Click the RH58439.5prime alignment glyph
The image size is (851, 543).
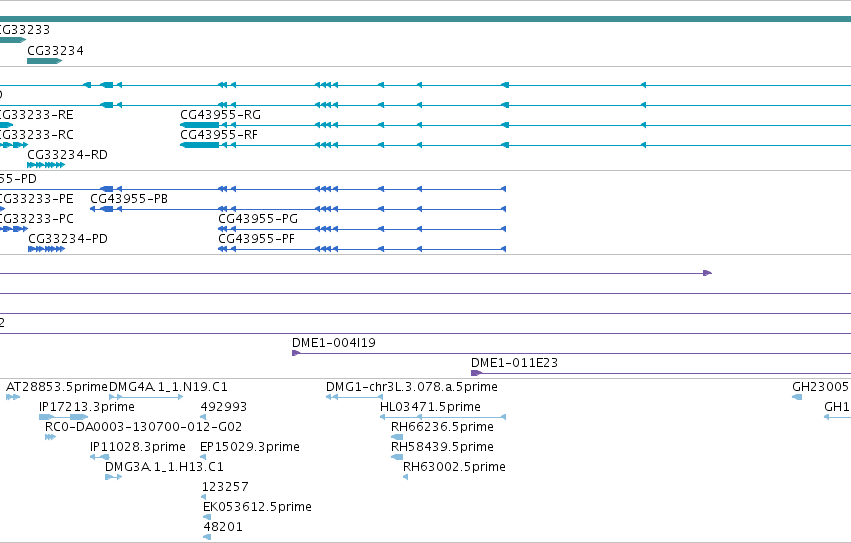click(397, 457)
